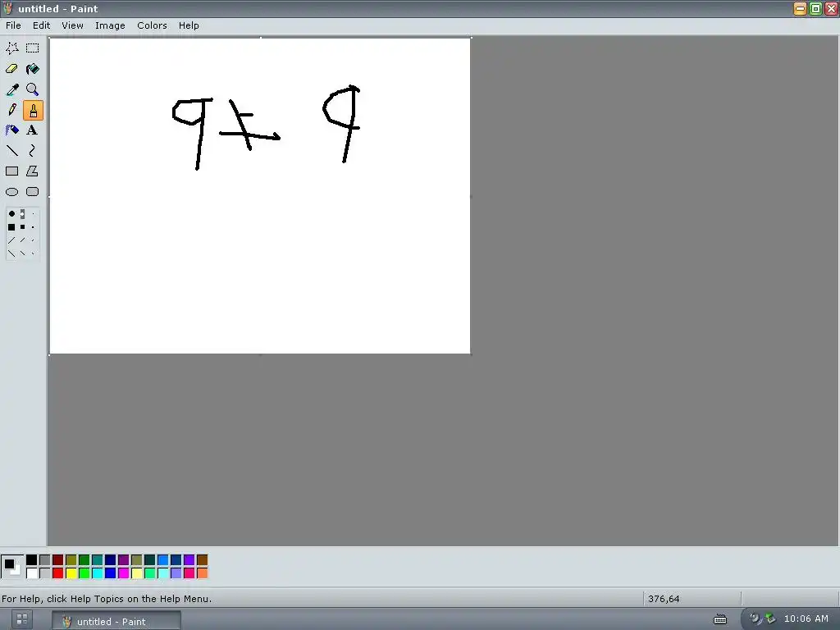Pick the orange color swatch
The width and height of the screenshot is (840, 630).
click(x=202, y=573)
